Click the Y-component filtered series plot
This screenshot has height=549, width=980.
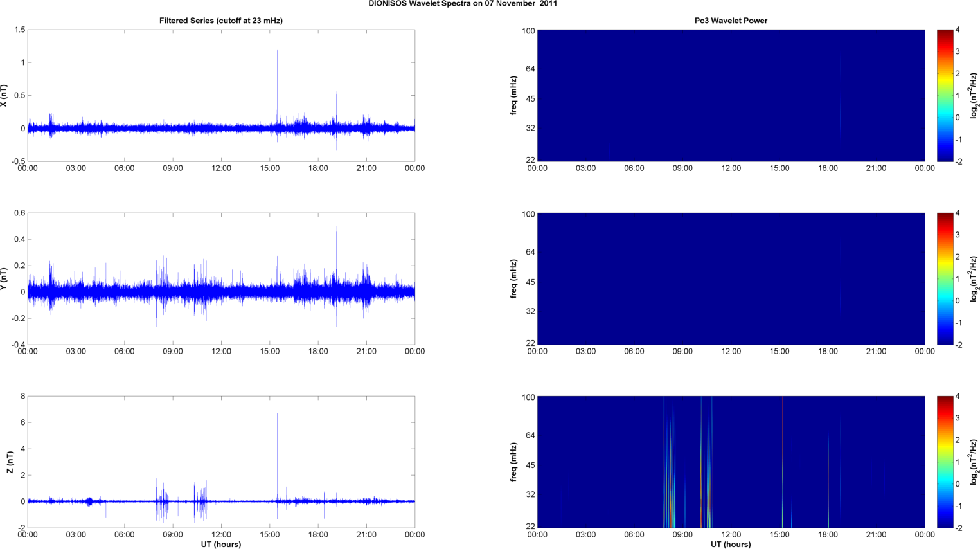coord(221,279)
